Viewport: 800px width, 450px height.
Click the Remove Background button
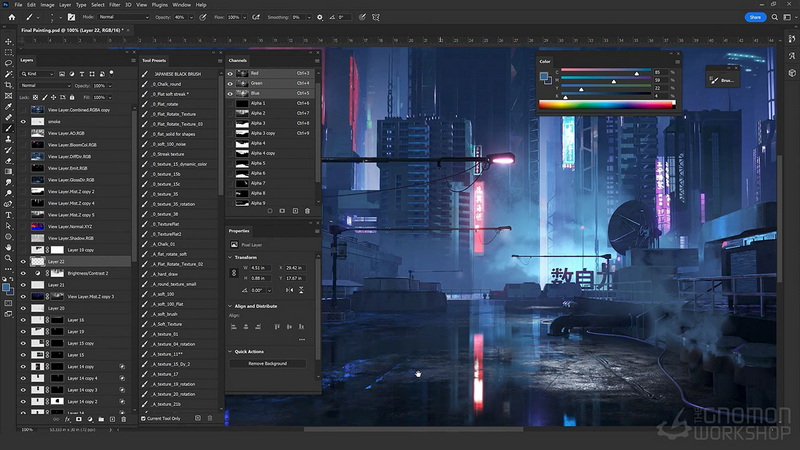[267, 364]
